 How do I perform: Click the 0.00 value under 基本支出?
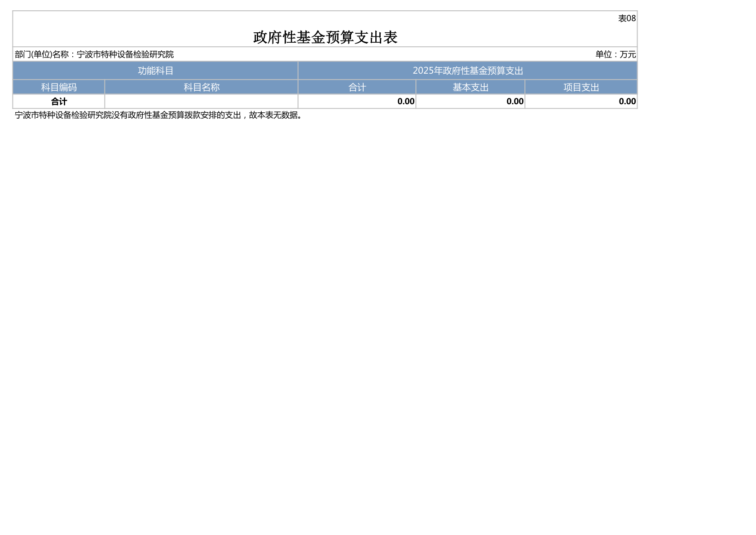point(515,102)
